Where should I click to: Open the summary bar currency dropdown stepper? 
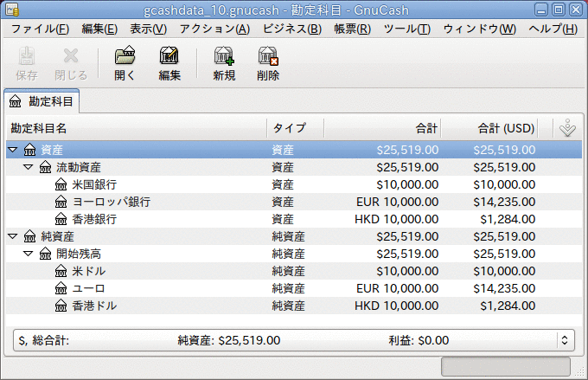(565, 340)
